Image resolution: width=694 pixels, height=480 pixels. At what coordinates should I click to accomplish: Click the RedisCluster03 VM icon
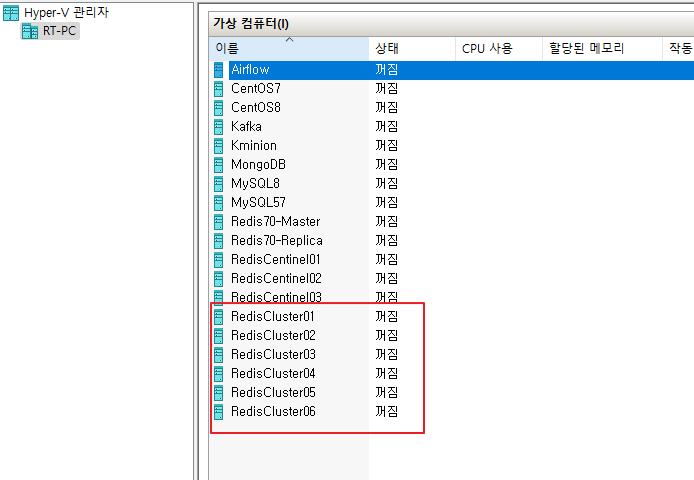click(x=218, y=355)
